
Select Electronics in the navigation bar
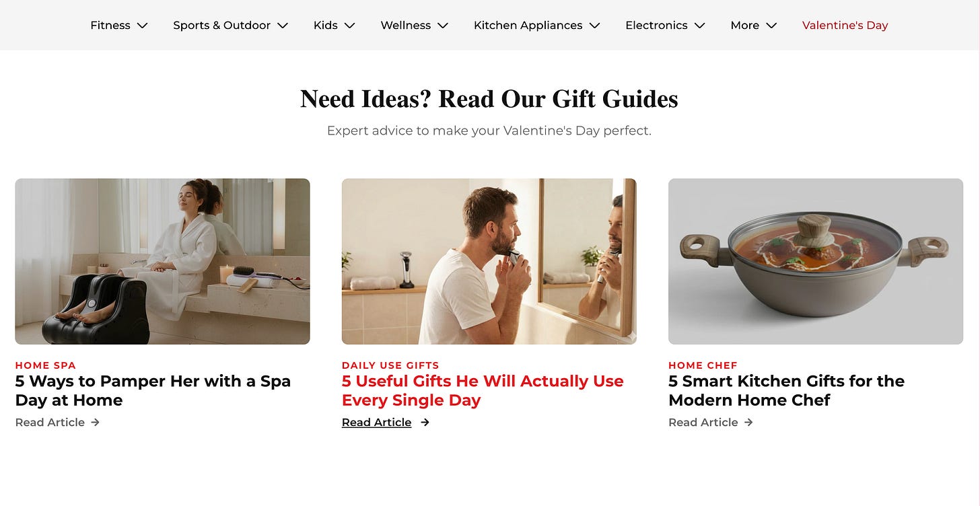click(656, 26)
